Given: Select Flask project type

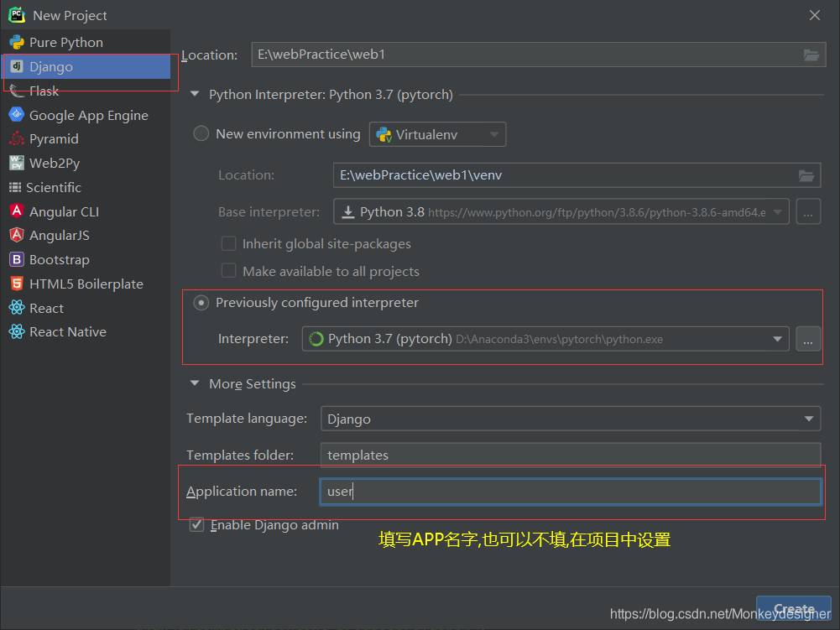Looking at the screenshot, I should point(86,91).
